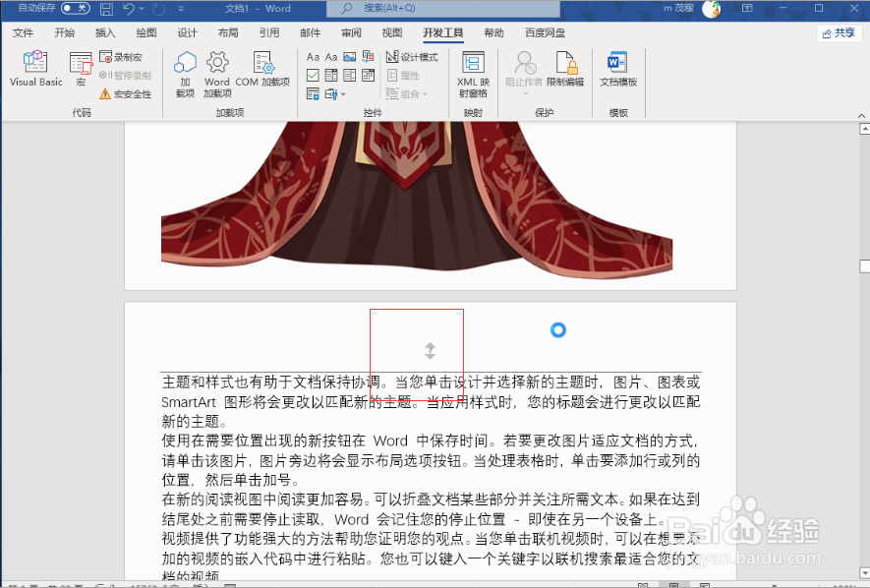Switch to the 插入 tab
Viewport: 870px width, 588px height.
[x=105, y=32]
